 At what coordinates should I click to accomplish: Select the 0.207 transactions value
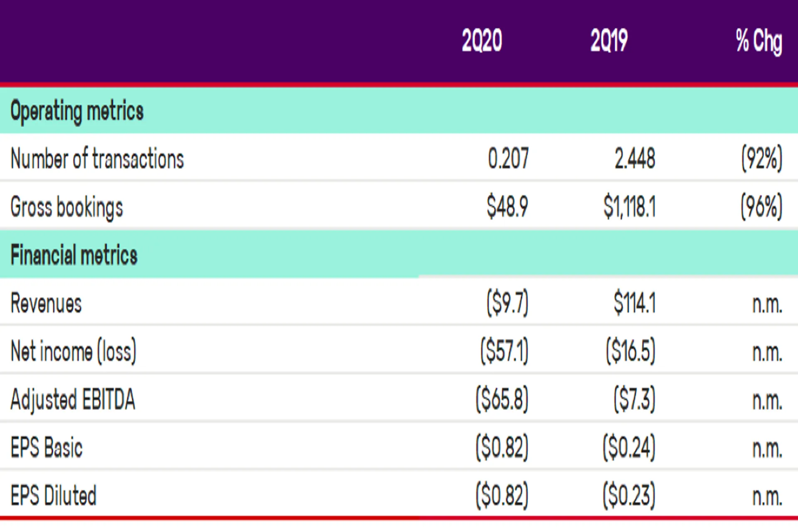point(508,158)
